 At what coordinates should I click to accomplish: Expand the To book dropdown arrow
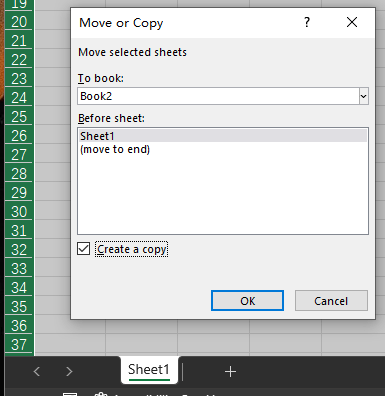pyautogui.click(x=363, y=96)
